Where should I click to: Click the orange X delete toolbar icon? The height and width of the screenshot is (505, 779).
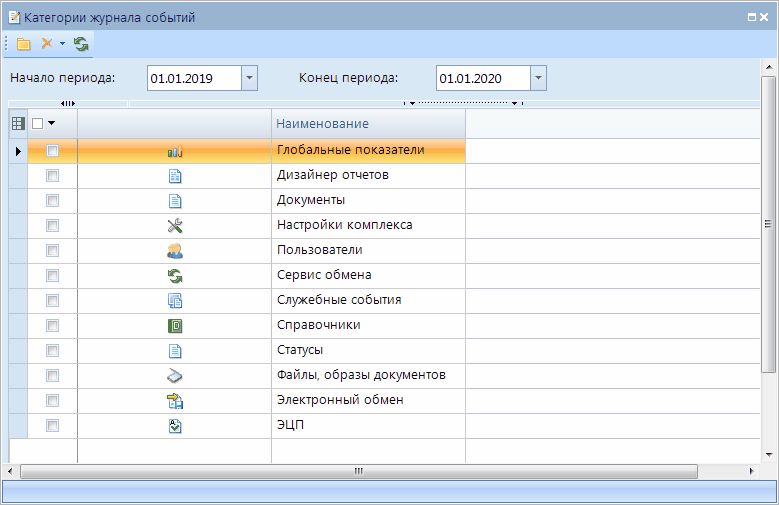(46, 44)
